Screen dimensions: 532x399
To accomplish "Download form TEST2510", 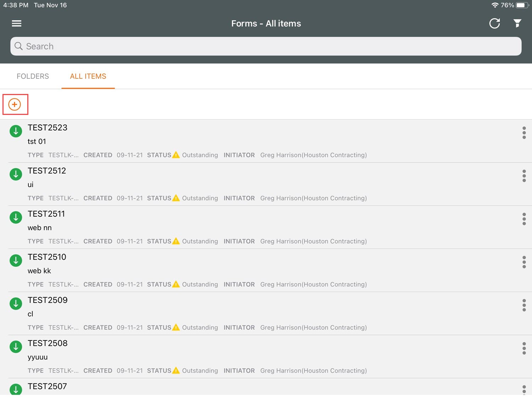I will (16, 261).
